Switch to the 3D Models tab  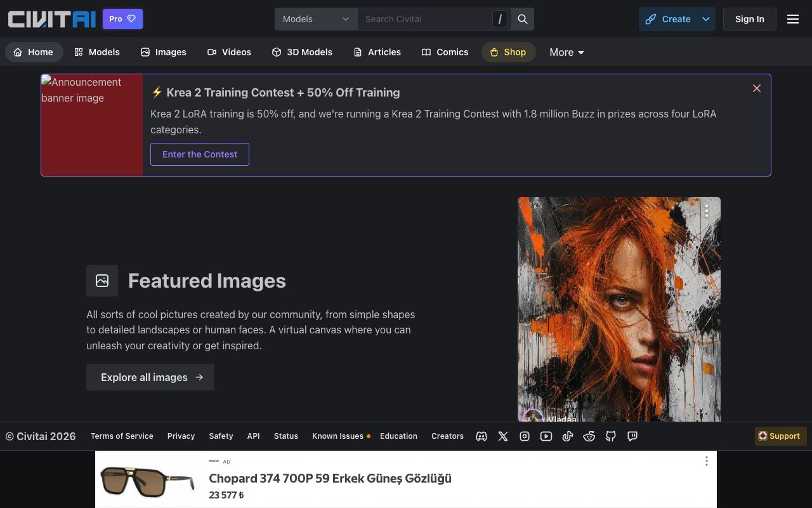pyautogui.click(x=302, y=52)
